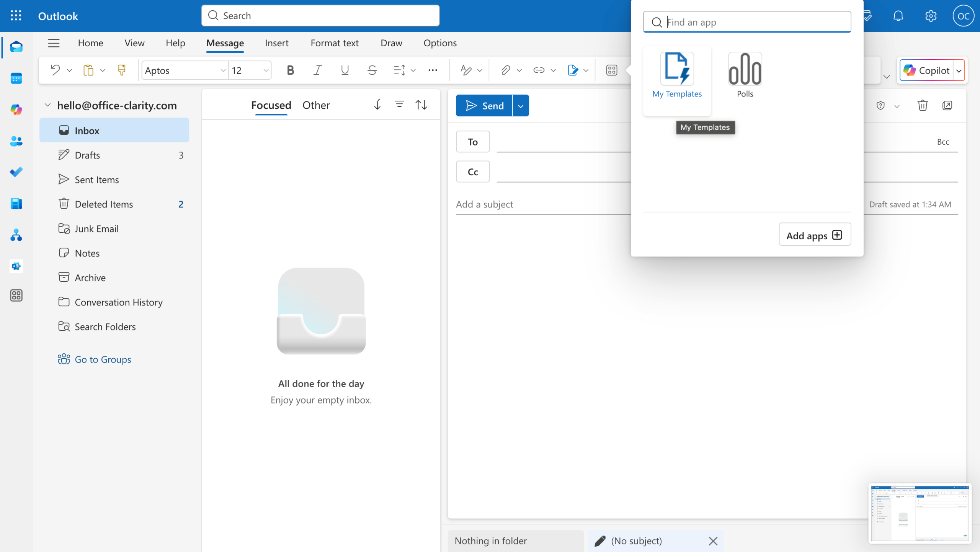Click the Add apps button
This screenshot has width=980, height=552.
pyautogui.click(x=815, y=235)
